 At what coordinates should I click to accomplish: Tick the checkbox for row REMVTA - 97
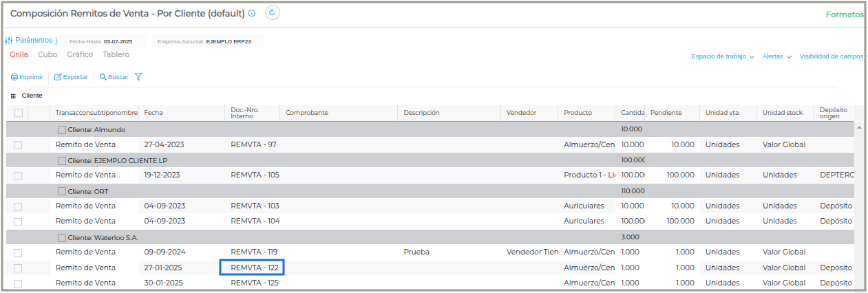[18, 145]
